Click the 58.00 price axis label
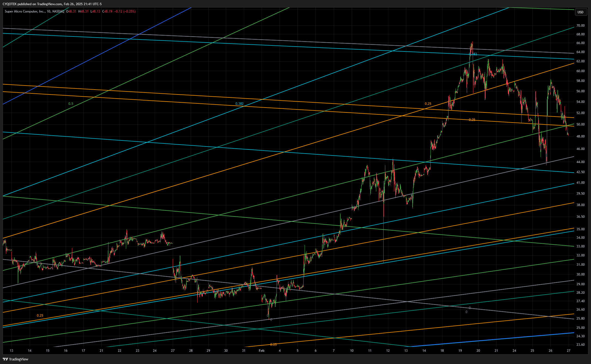Image resolution: width=591 pixels, height=364 pixels. [580, 81]
